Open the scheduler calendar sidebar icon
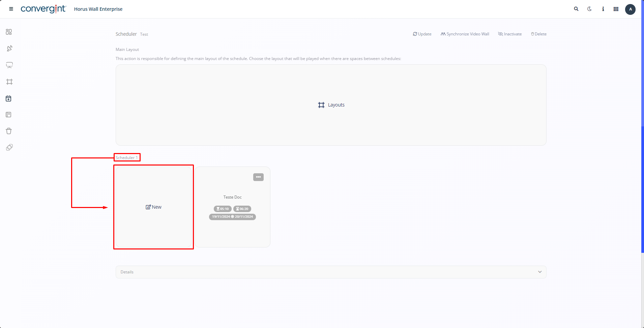Screen dimensions: 644x328 click(9, 98)
